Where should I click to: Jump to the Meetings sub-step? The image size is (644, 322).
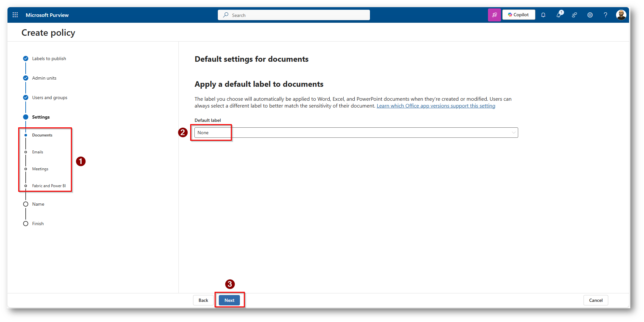coord(40,169)
